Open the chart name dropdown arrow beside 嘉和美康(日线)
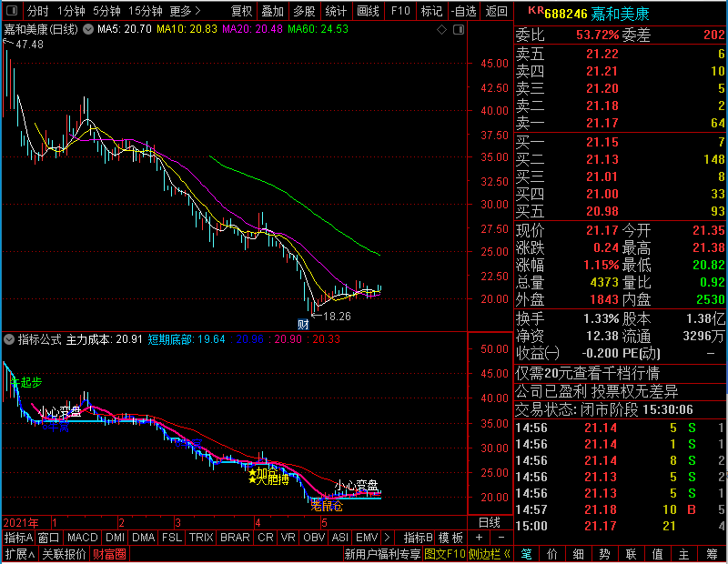The width and height of the screenshot is (728, 564). (87, 29)
